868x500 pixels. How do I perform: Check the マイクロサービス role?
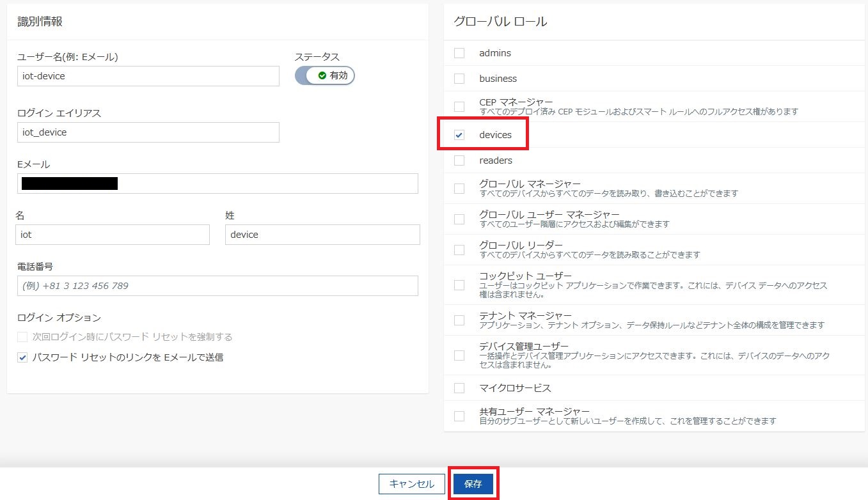tap(459, 387)
